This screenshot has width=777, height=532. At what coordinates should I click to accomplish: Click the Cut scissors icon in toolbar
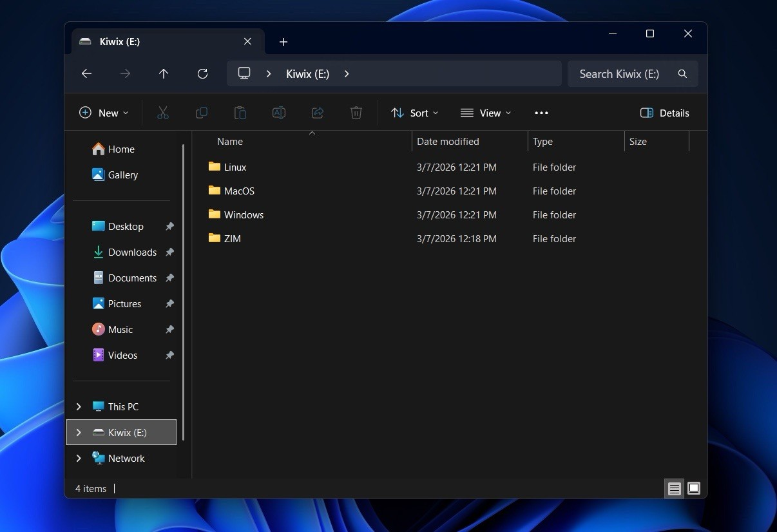click(162, 113)
